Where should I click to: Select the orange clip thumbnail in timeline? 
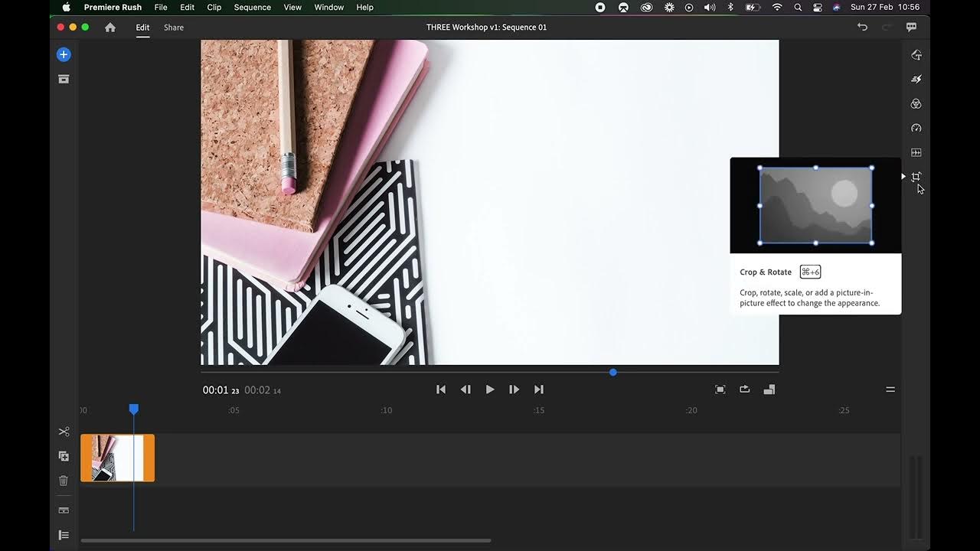coord(117,458)
